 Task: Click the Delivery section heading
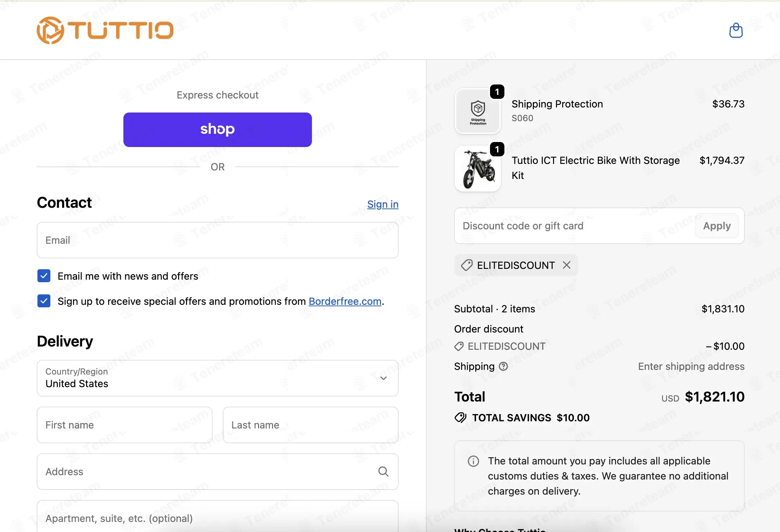[65, 341]
